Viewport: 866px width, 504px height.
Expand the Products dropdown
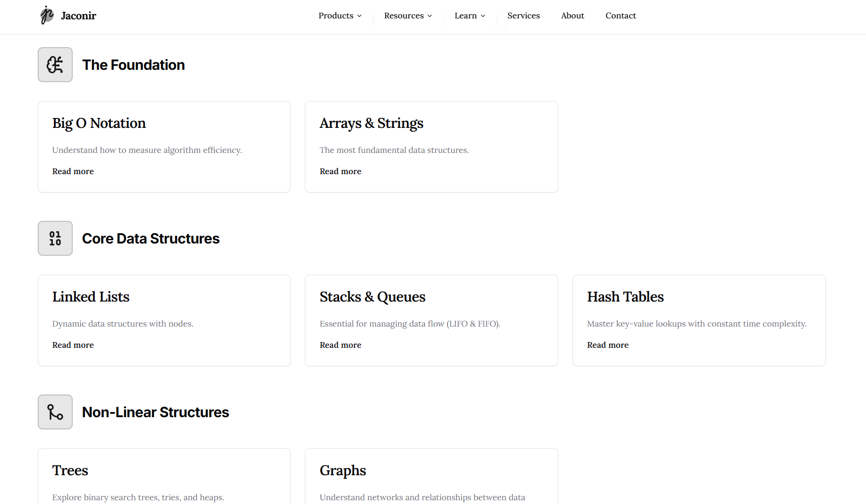(340, 16)
